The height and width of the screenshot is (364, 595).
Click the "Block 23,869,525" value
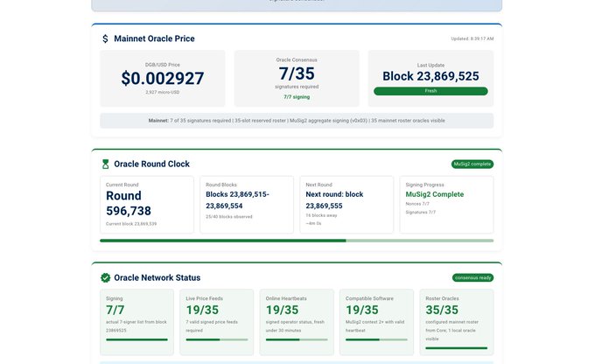tap(430, 76)
